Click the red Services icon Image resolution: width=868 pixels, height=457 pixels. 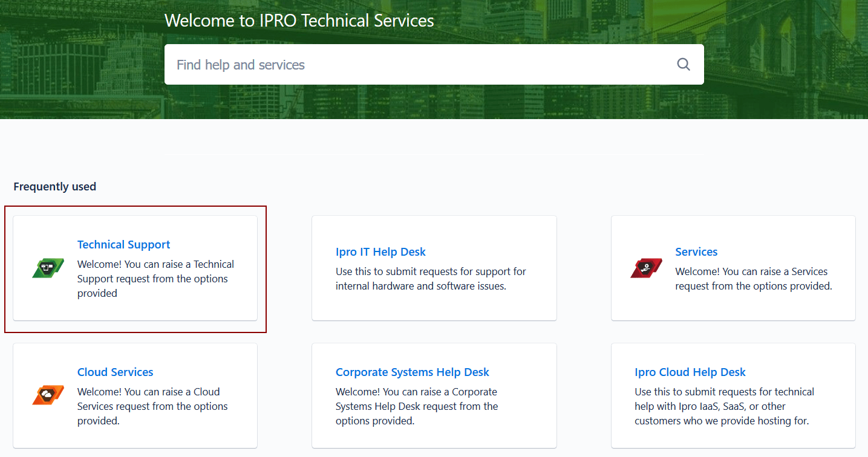646,268
